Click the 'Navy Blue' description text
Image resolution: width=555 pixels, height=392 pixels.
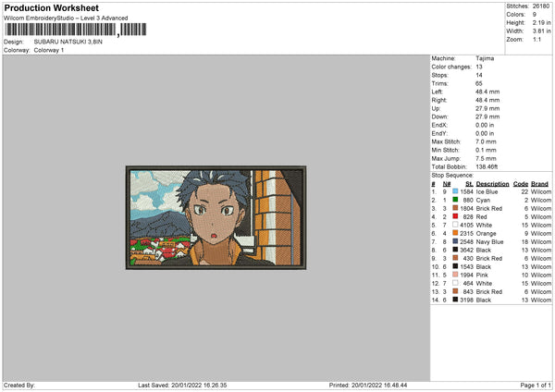[489, 242]
